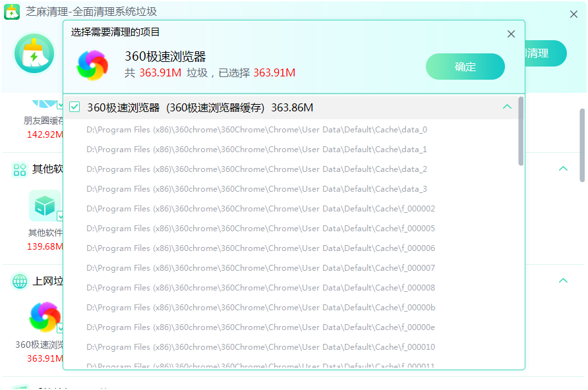588x390 pixels.
Task: Collapse the 360极速浏览器缓存 file list
Action: tap(507, 107)
